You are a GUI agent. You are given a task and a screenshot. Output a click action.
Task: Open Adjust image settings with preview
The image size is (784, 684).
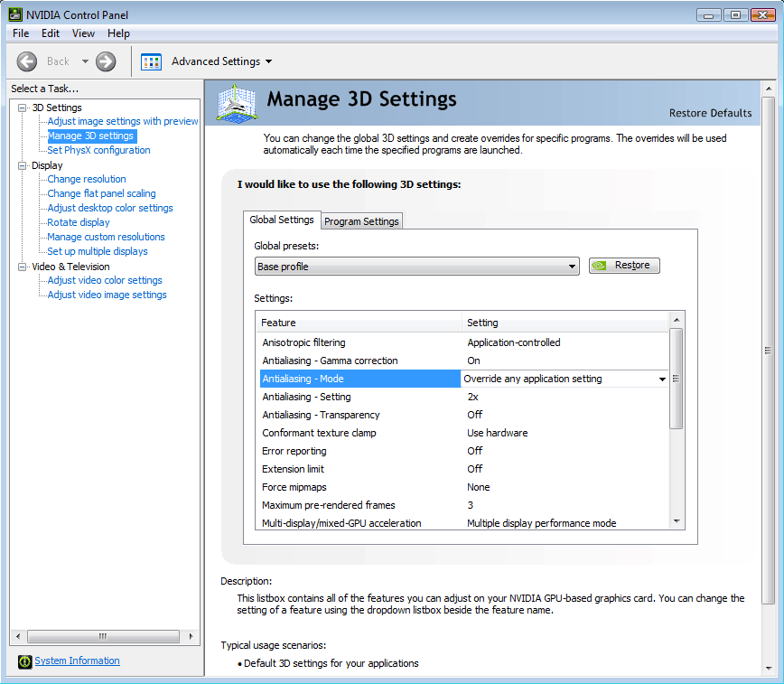coord(123,121)
